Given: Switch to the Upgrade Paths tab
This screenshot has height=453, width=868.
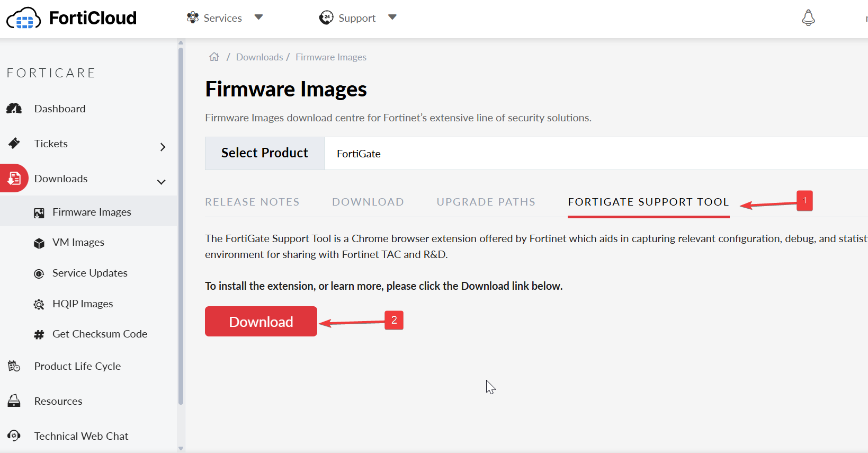Looking at the screenshot, I should coord(486,202).
